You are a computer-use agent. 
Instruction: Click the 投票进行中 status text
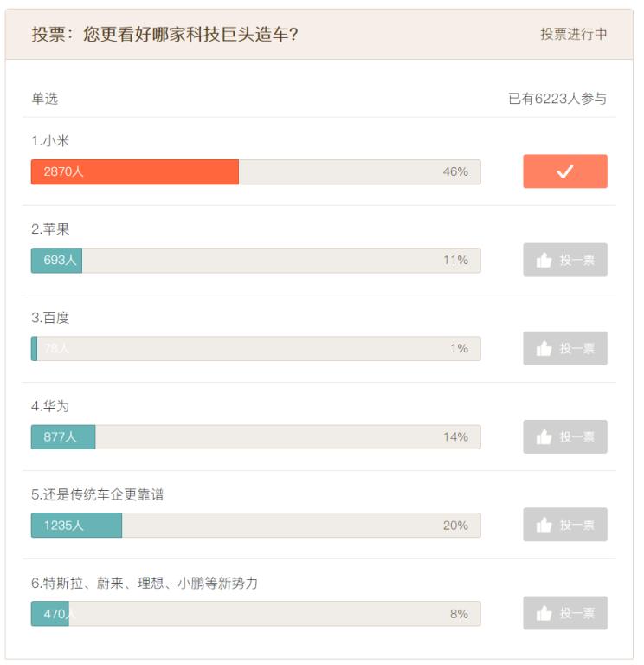point(573,34)
